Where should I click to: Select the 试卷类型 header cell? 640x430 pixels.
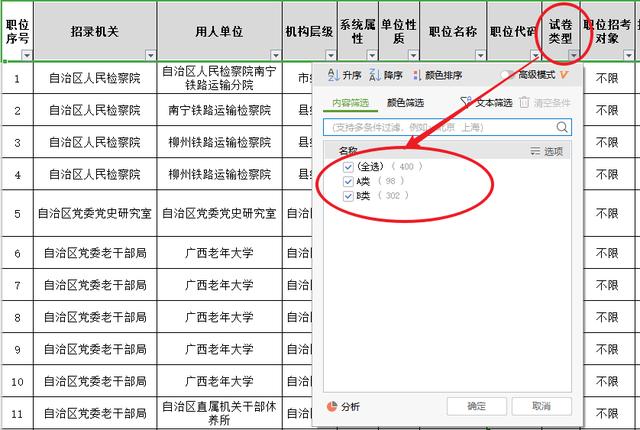click(x=561, y=31)
